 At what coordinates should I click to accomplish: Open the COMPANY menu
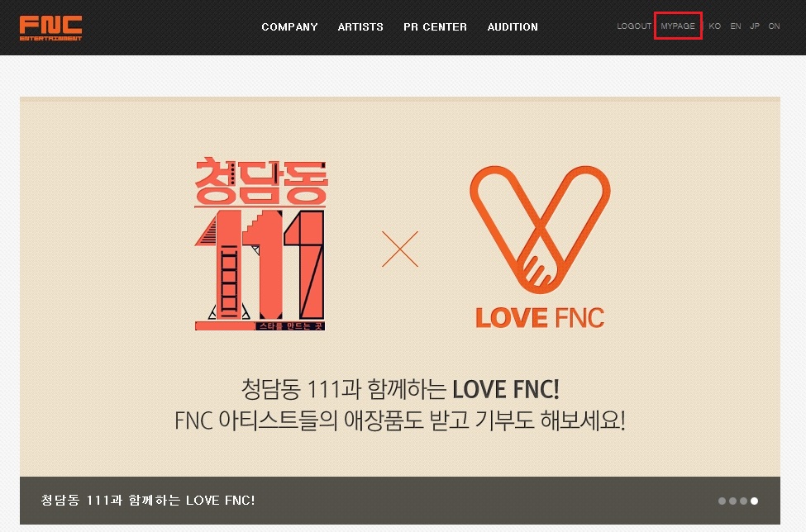[289, 26]
